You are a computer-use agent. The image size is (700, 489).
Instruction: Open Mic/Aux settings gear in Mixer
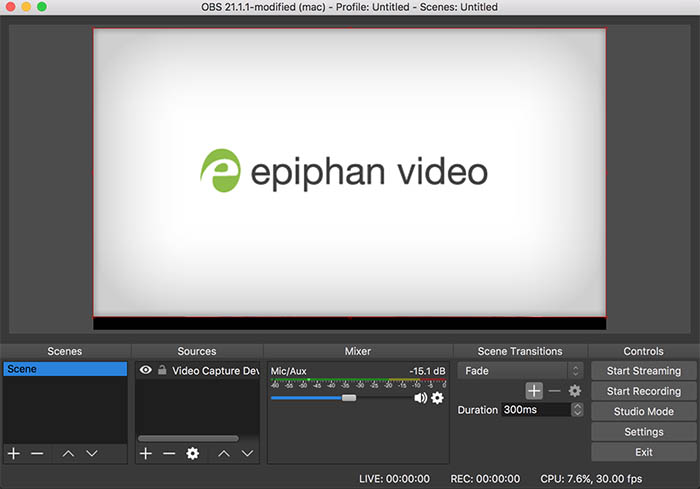(438, 397)
